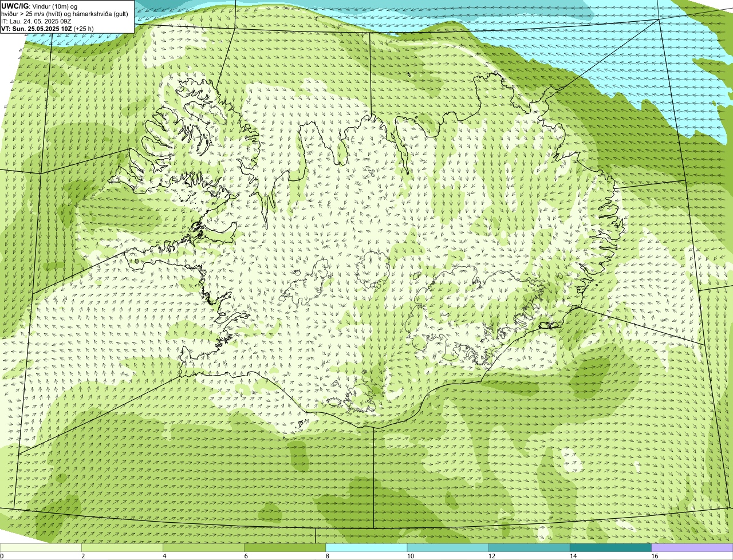Click the legend scale label "2"
The image size is (733, 560).
[83, 556]
